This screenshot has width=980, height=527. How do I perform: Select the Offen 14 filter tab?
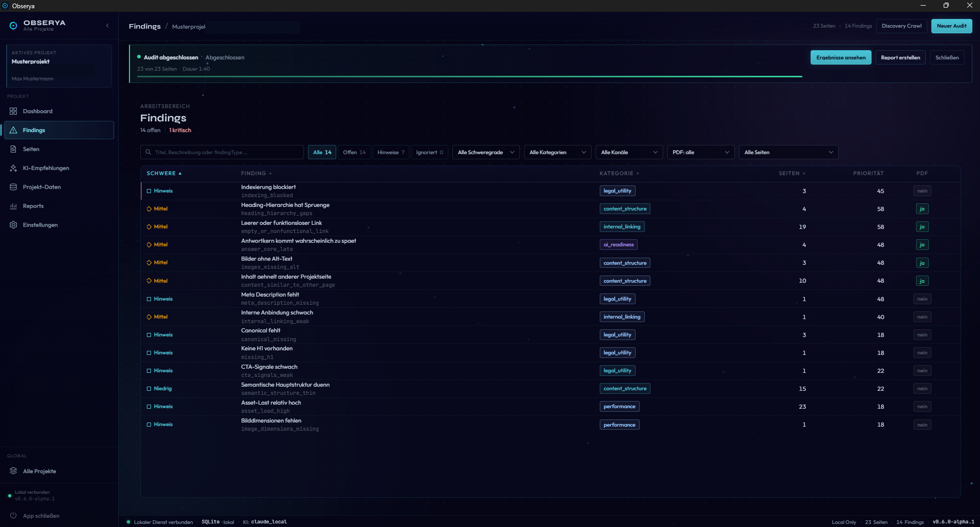click(x=354, y=152)
